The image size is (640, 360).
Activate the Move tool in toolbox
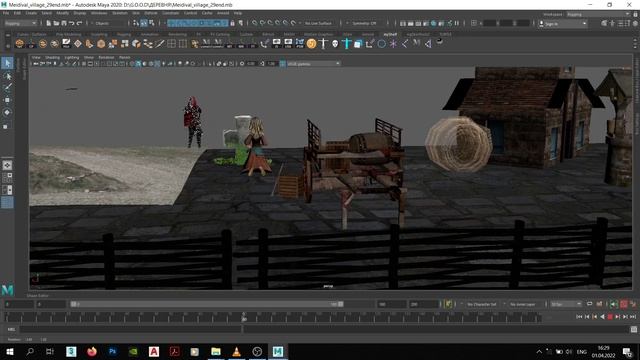click(7, 100)
